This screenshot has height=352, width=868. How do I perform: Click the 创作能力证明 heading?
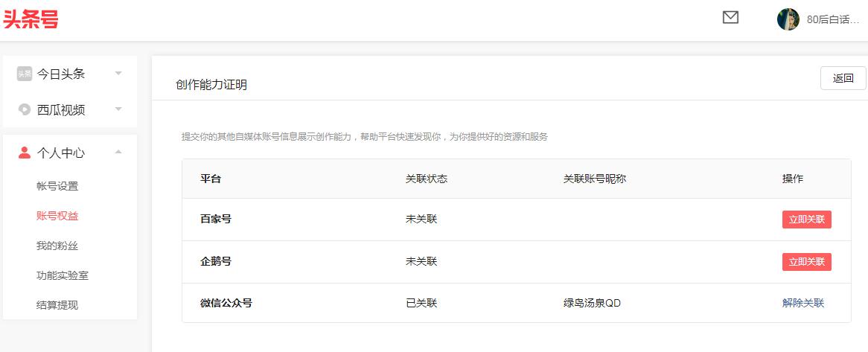pos(211,85)
